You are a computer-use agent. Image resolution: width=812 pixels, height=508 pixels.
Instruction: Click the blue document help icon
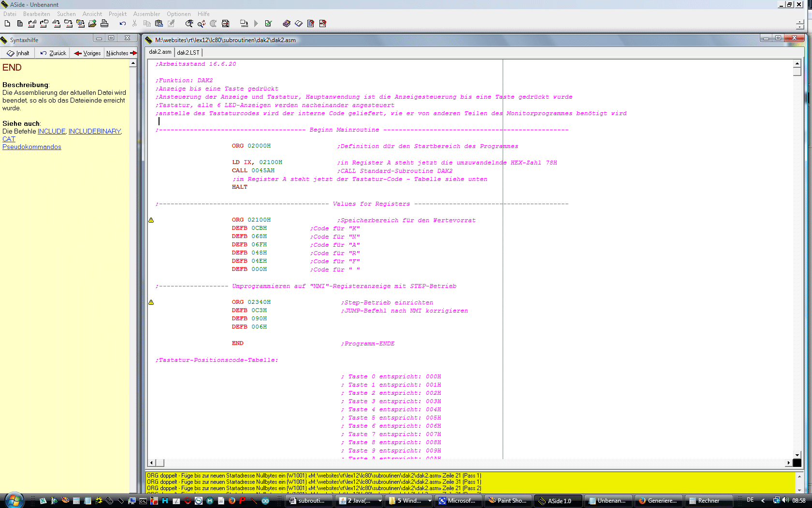311,23
